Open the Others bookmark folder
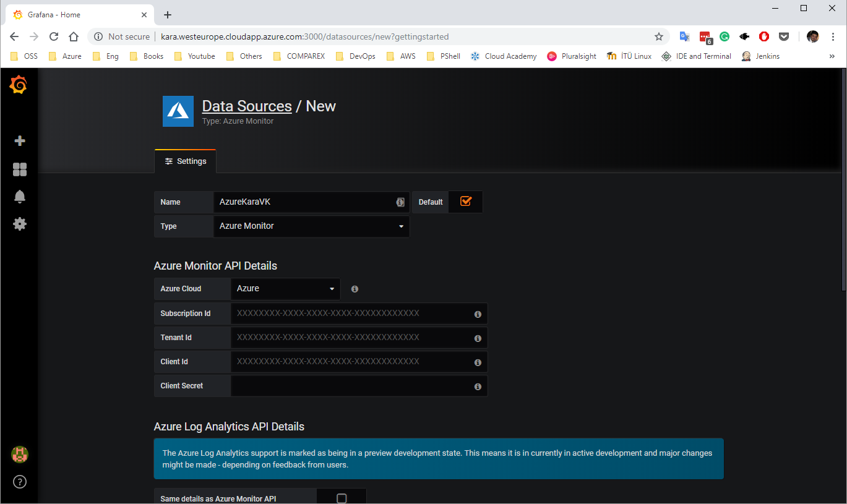The height and width of the screenshot is (504, 847). pyautogui.click(x=244, y=56)
